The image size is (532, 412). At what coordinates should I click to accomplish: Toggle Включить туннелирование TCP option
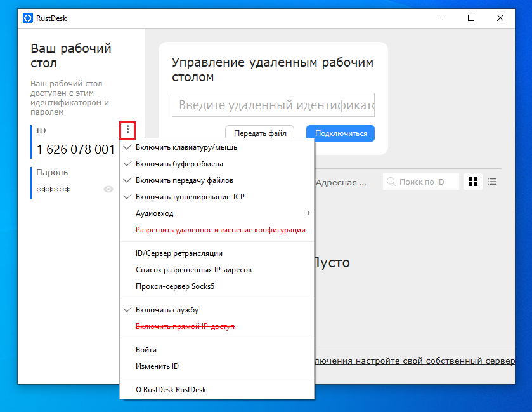217,197
